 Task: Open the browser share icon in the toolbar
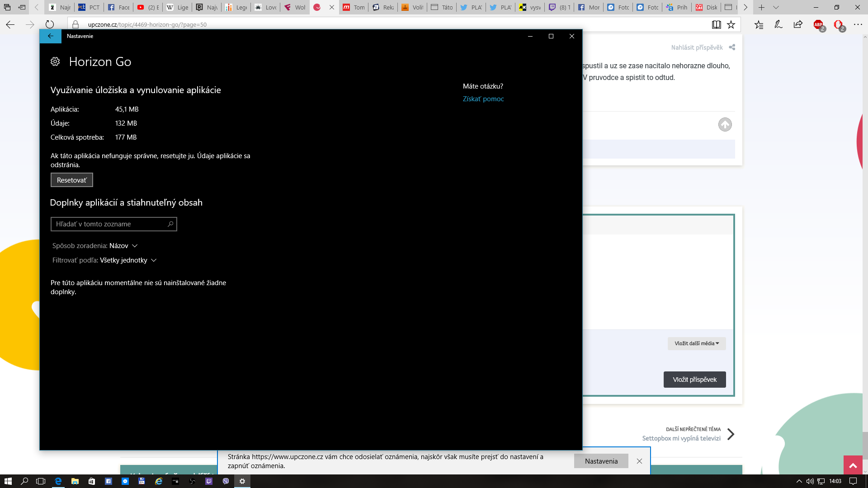point(798,24)
